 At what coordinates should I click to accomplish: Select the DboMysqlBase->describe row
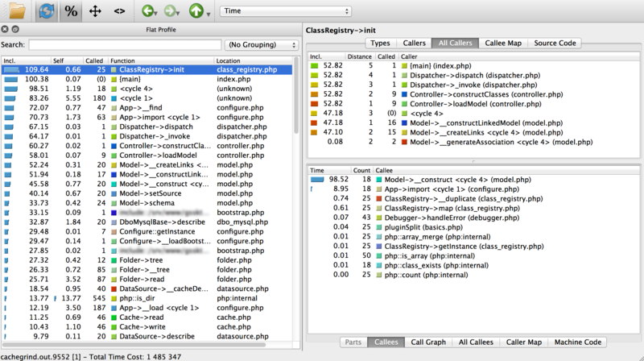pos(147,222)
